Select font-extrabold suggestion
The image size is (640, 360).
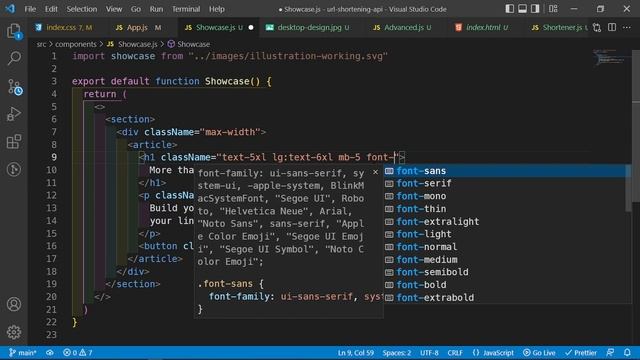coord(506,298)
